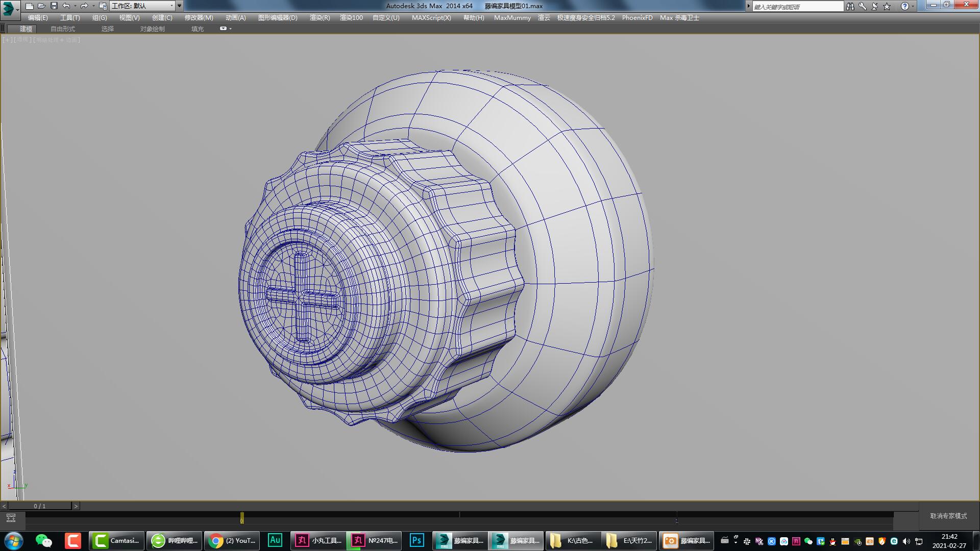Click the Undo arrow icon
The height and width of the screenshot is (551, 980).
(x=66, y=6)
